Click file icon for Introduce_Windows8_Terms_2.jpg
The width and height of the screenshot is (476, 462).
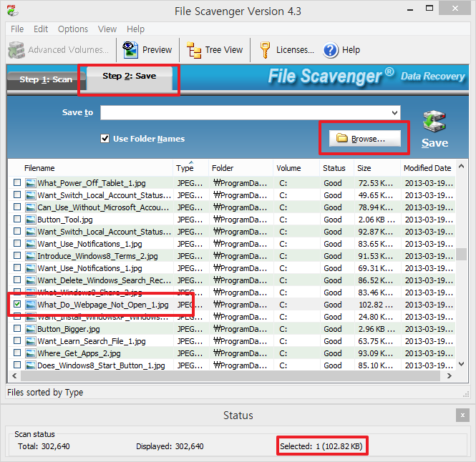pyautogui.click(x=30, y=256)
